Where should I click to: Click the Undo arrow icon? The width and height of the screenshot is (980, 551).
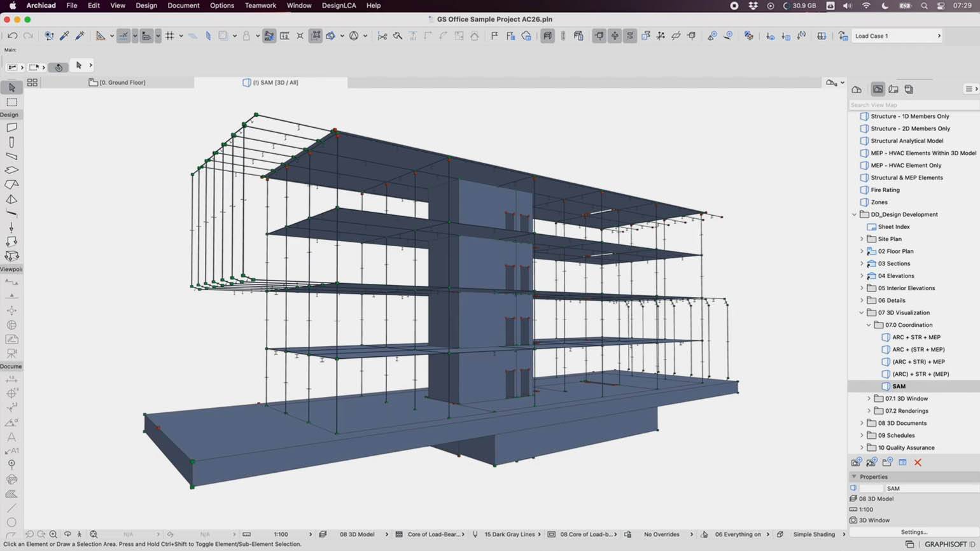point(12,36)
